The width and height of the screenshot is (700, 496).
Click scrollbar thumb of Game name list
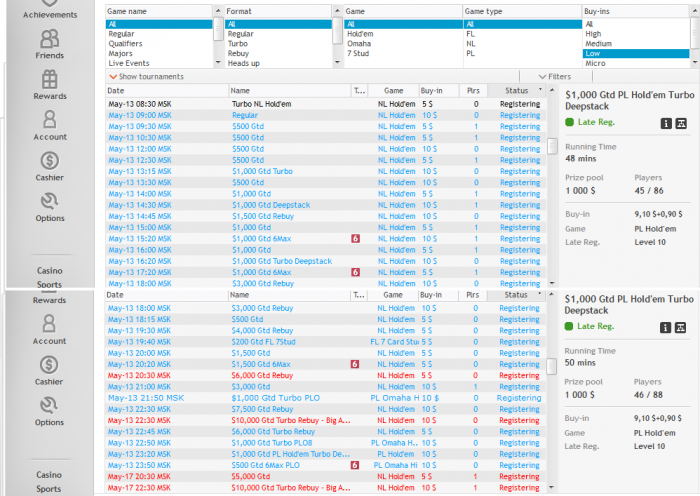point(218,29)
